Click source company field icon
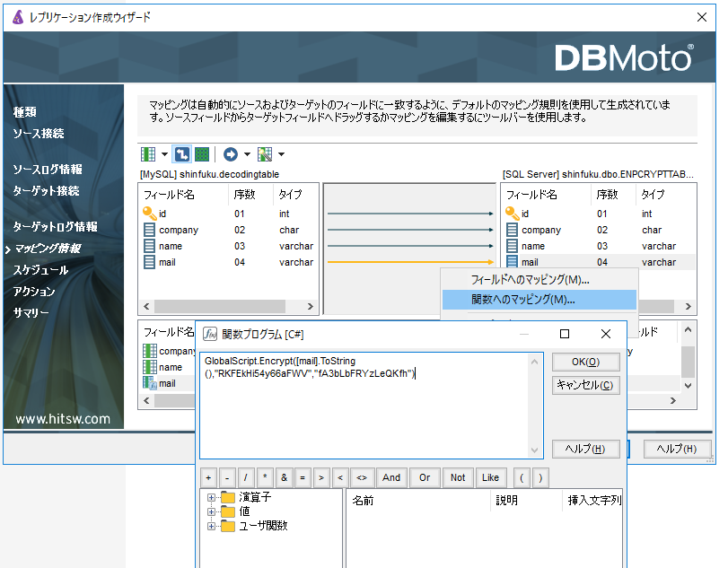Image resolution: width=728 pixels, height=568 pixels. 150,230
